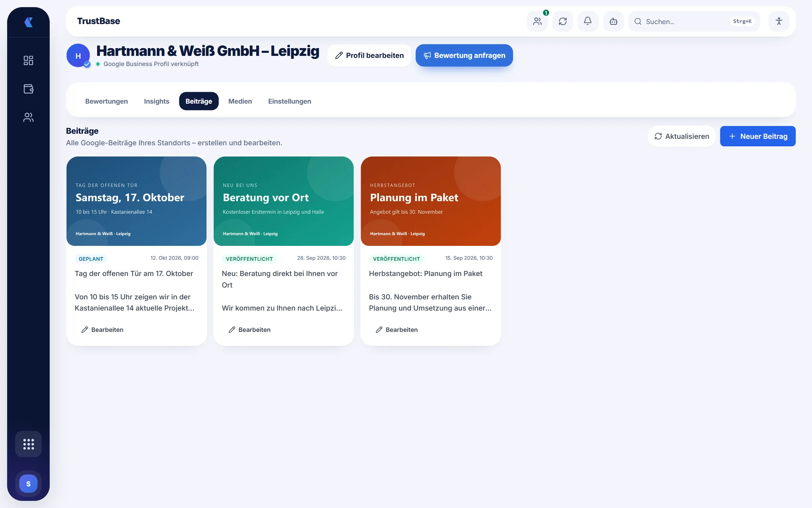Click the search magnifier icon
Image resolution: width=812 pixels, height=508 pixels.
(638, 21)
